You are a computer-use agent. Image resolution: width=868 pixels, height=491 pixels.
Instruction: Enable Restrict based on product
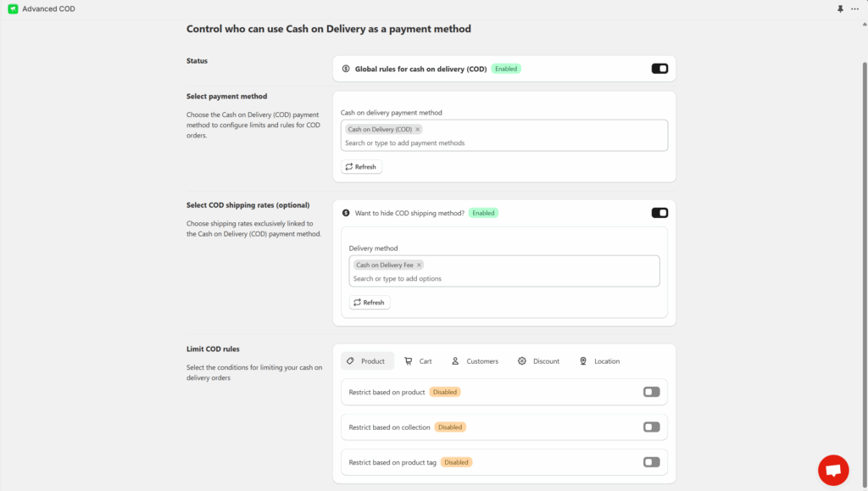click(x=651, y=392)
